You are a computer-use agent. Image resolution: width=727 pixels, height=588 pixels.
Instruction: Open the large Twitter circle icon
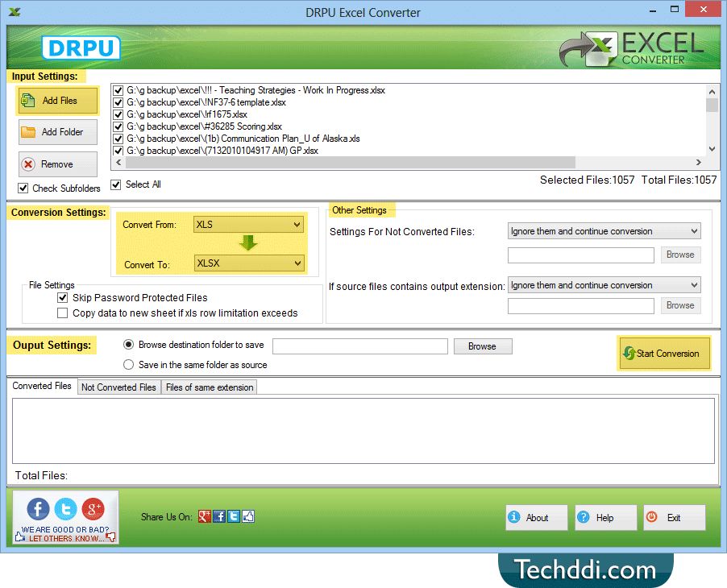click(x=66, y=508)
